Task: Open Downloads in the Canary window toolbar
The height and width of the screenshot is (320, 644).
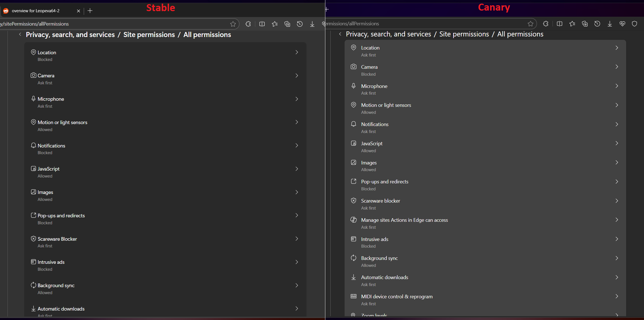Action: (x=610, y=24)
